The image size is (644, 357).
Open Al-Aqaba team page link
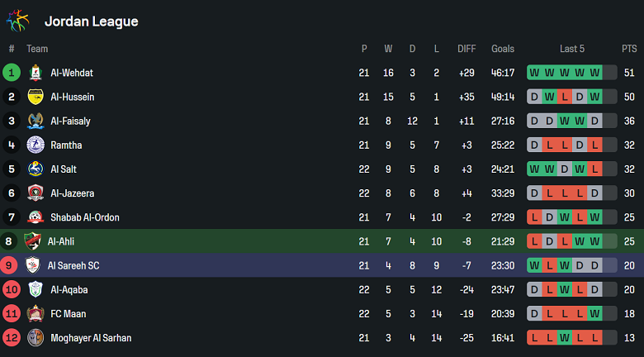[69, 290]
